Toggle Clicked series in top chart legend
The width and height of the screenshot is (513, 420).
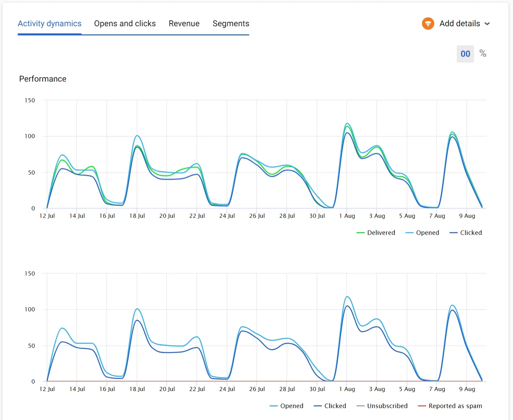[466, 233]
